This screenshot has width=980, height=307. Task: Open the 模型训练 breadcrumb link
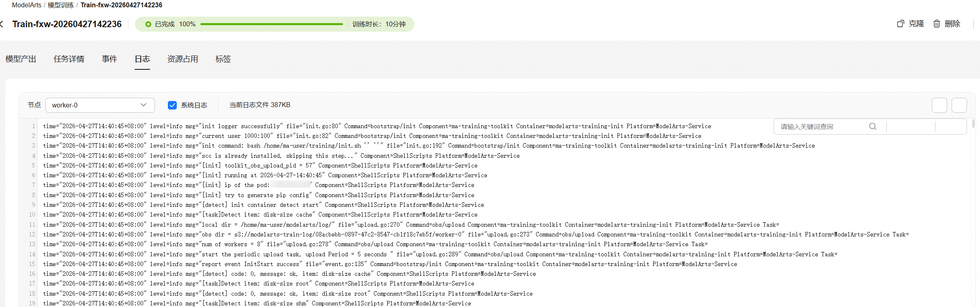click(61, 5)
